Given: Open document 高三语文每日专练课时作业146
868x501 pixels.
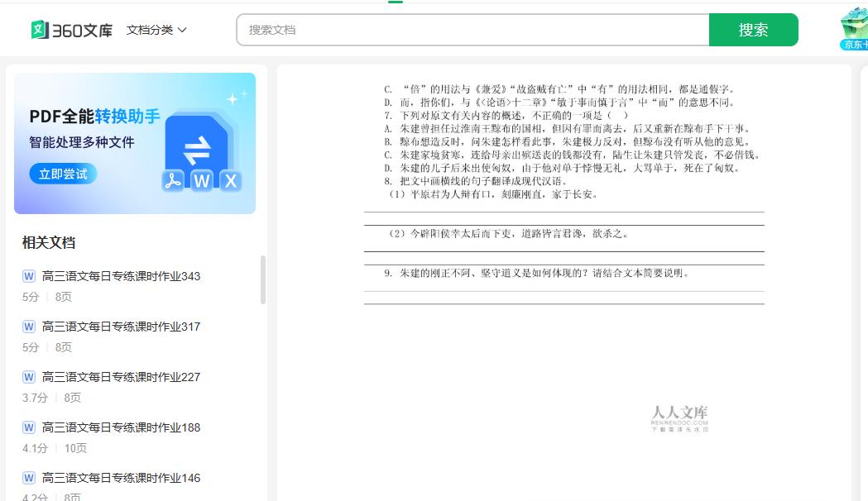Looking at the screenshot, I should pyautogui.click(x=121, y=478).
